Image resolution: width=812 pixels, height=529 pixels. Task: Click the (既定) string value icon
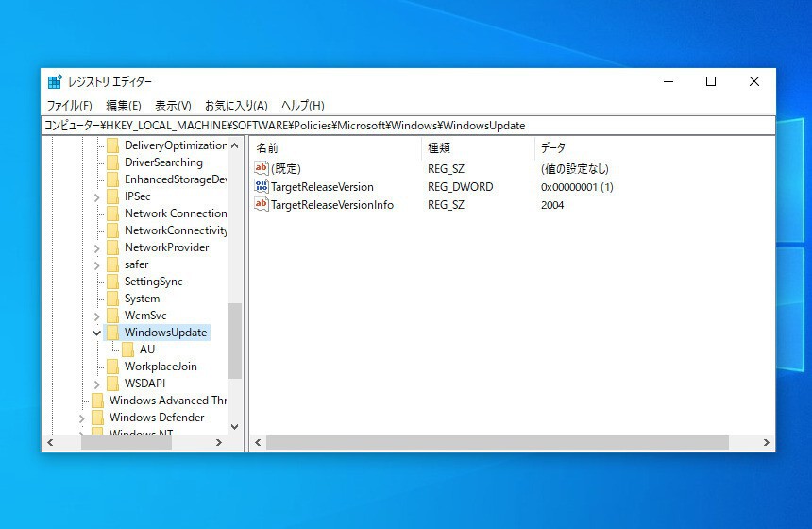[x=262, y=168]
